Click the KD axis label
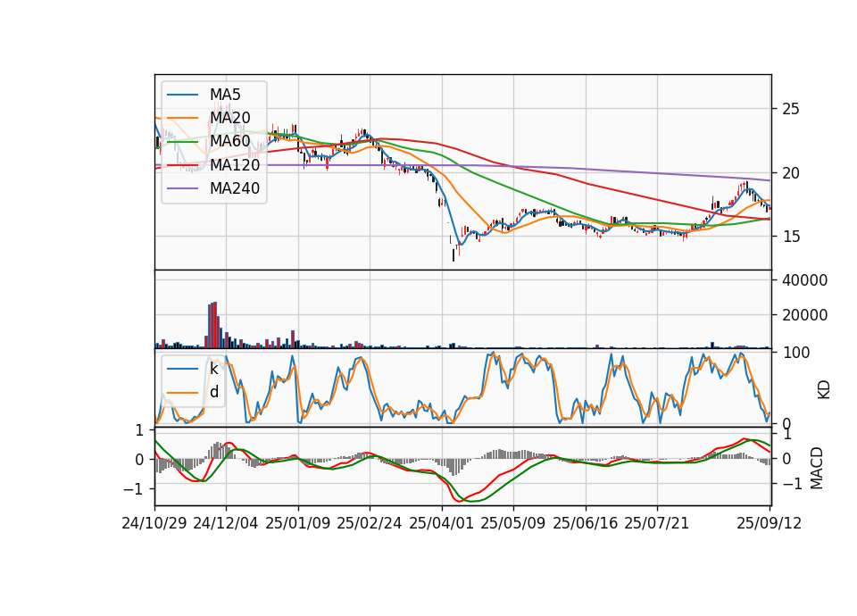857x616 pixels. pos(824,390)
